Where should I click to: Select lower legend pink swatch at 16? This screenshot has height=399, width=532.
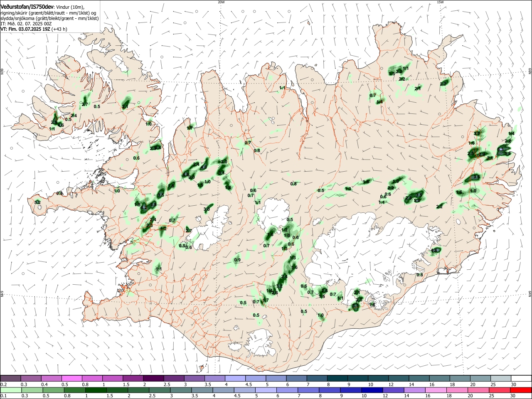click(435, 390)
